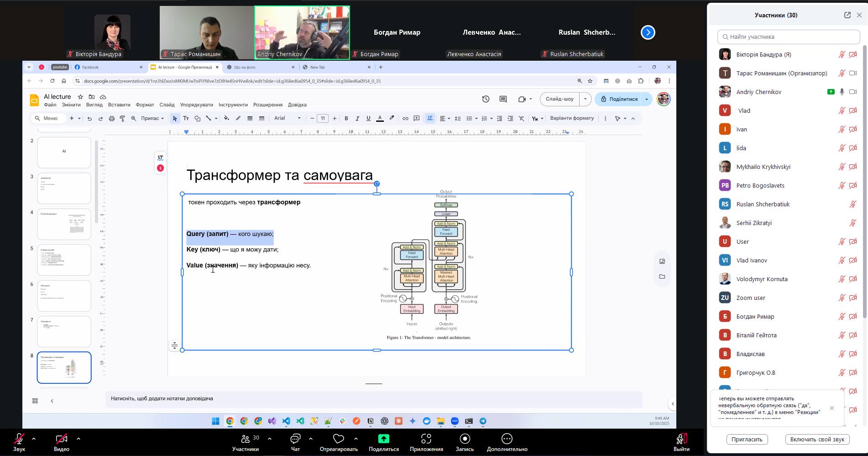Click the Пригласить button
This screenshot has width=868, height=456.
pyautogui.click(x=747, y=439)
